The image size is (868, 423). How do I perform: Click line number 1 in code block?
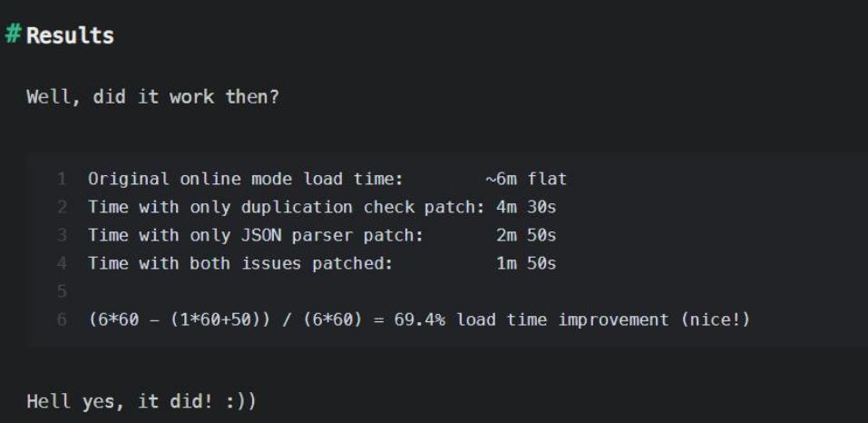click(62, 179)
